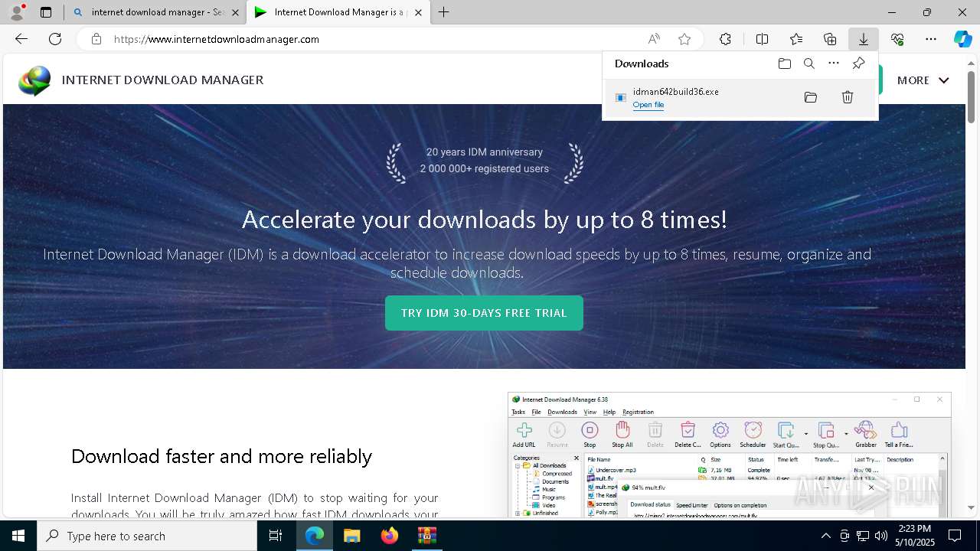Select the Internet Download Manager tab

click(338, 12)
